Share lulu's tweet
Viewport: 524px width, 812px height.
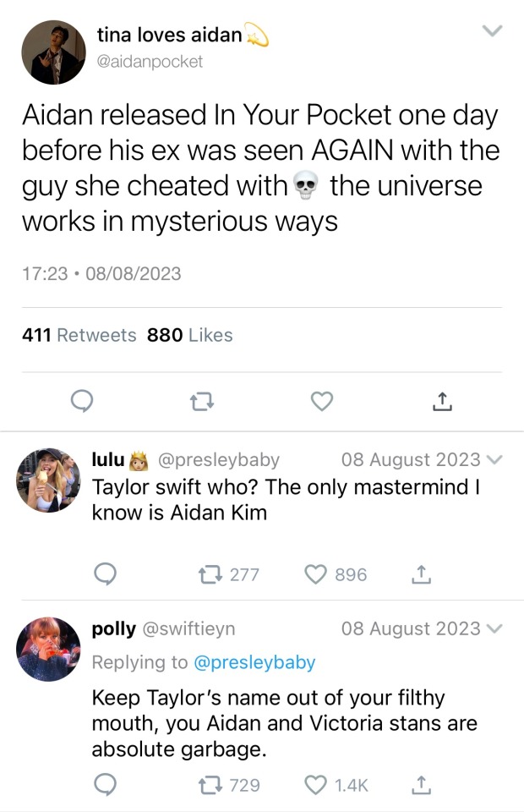coord(421,574)
